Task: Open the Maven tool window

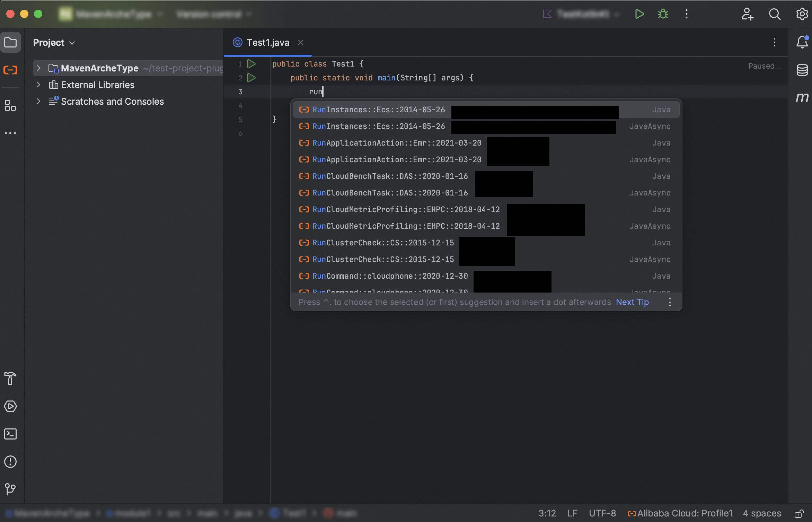Action: coord(802,98)
